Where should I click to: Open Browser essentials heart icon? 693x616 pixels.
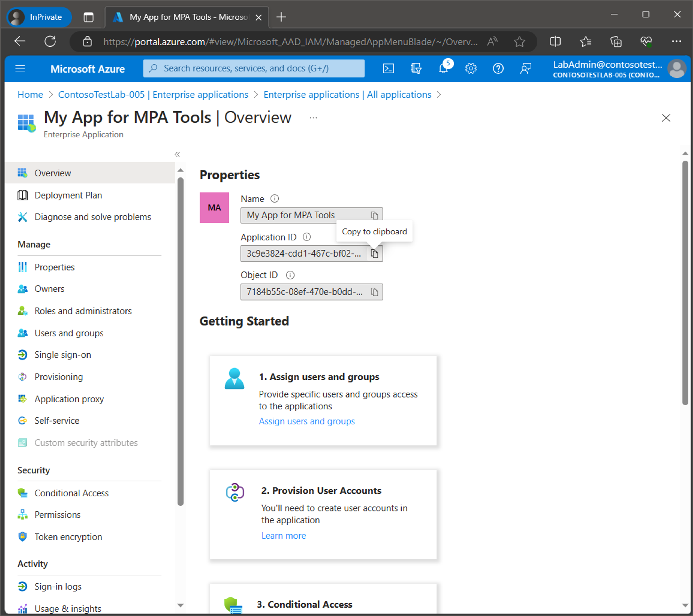click(646, 42)
